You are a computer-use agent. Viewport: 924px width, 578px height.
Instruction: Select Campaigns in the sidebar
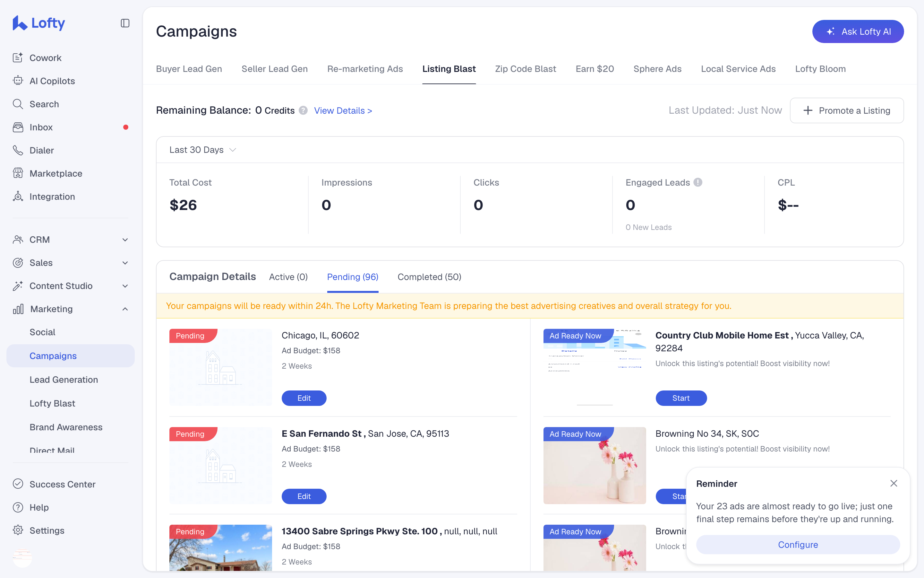point(71,355)
